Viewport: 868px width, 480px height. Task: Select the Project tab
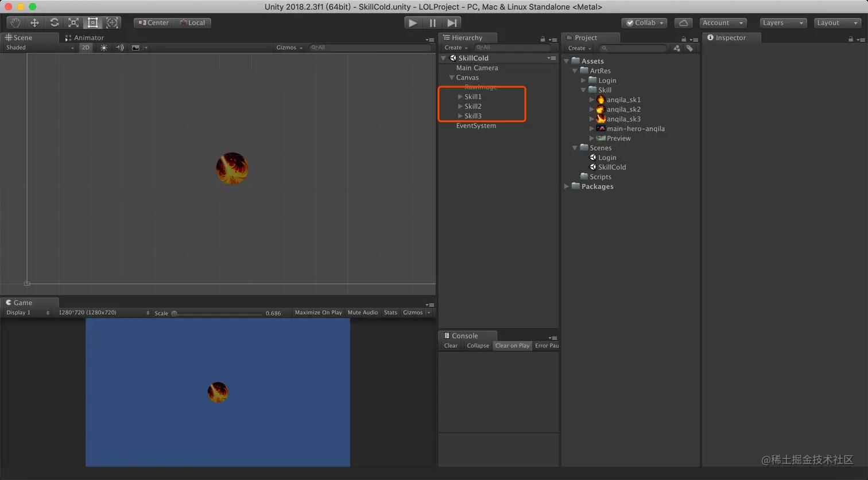(x=591, y=37)
